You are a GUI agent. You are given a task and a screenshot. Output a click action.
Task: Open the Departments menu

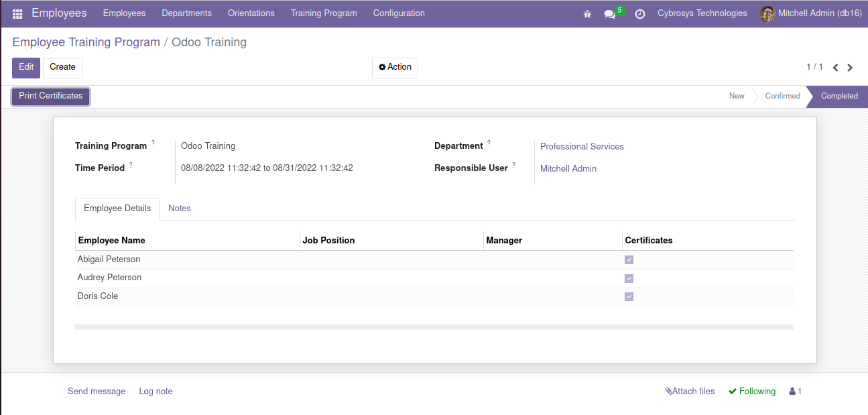coord(186,13)
